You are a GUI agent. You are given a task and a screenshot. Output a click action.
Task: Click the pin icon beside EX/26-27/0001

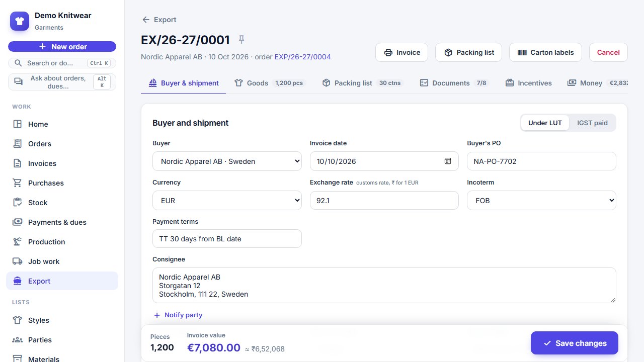coord(242,40)
